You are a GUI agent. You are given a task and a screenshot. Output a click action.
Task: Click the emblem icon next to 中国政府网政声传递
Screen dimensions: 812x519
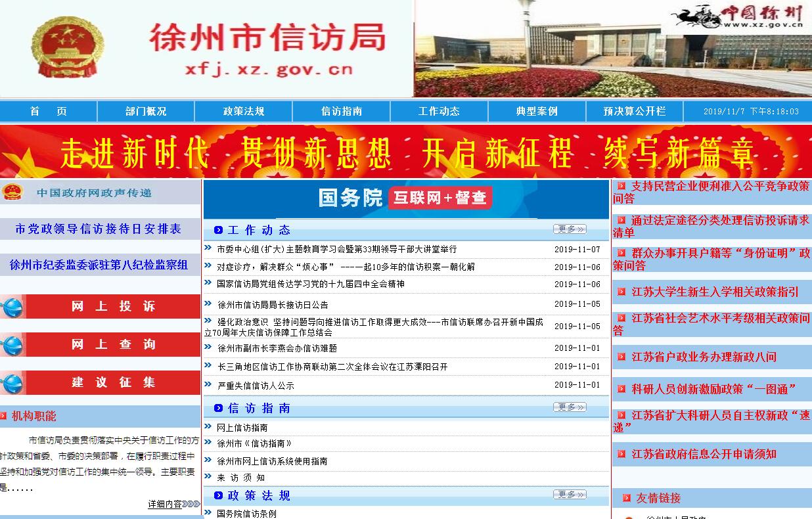click(12, 192)
